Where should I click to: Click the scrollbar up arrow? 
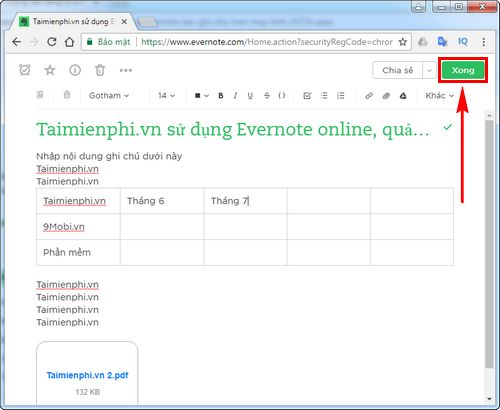489,116
